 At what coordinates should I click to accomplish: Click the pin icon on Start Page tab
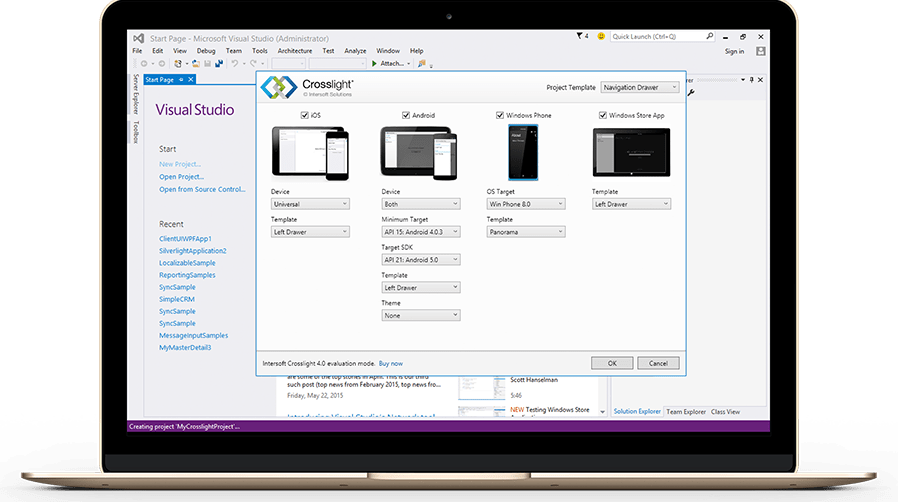pos(181,80)
